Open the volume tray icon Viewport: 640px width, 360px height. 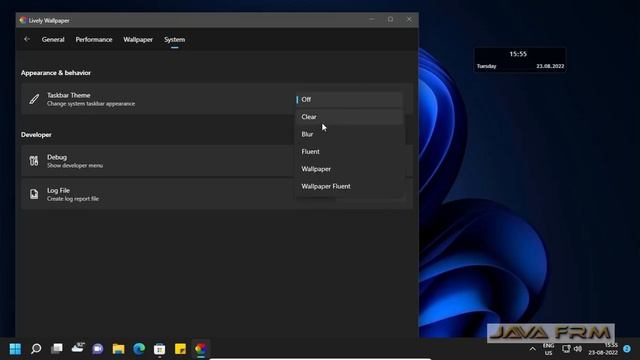click(578, 349)
